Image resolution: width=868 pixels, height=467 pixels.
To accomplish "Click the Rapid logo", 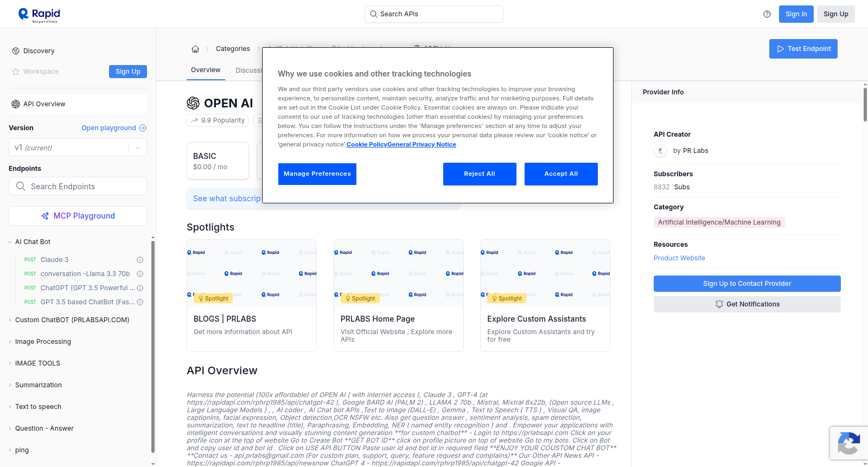I will [x=39, y=15].
